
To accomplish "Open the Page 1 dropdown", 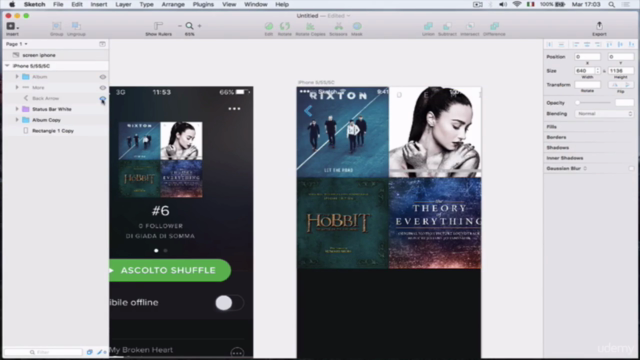I will pos(16,44).
